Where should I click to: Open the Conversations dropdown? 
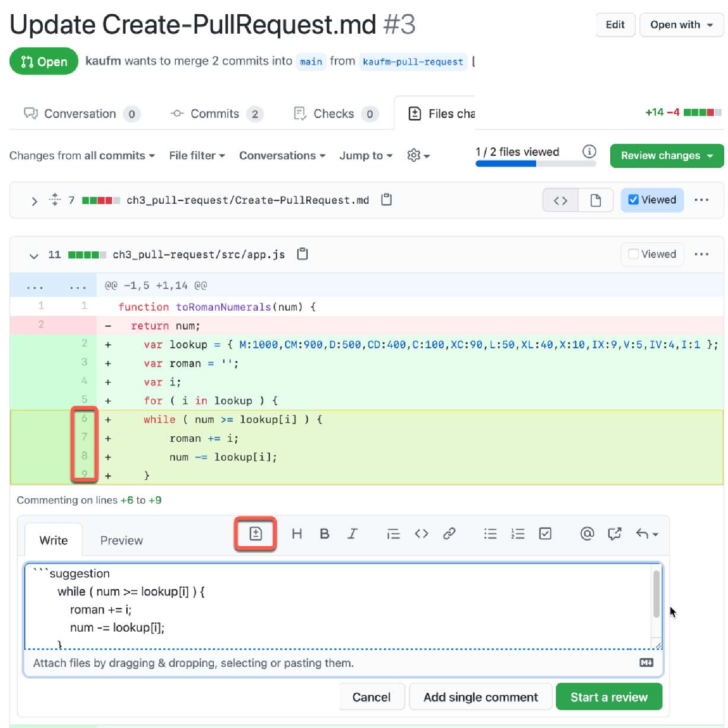pos(282,155)
